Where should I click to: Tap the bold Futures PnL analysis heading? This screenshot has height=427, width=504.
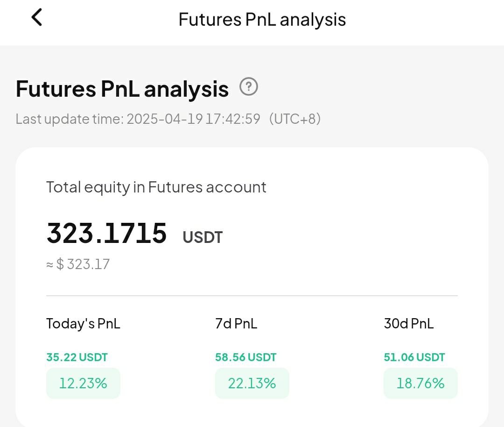(x=122, y=89)
